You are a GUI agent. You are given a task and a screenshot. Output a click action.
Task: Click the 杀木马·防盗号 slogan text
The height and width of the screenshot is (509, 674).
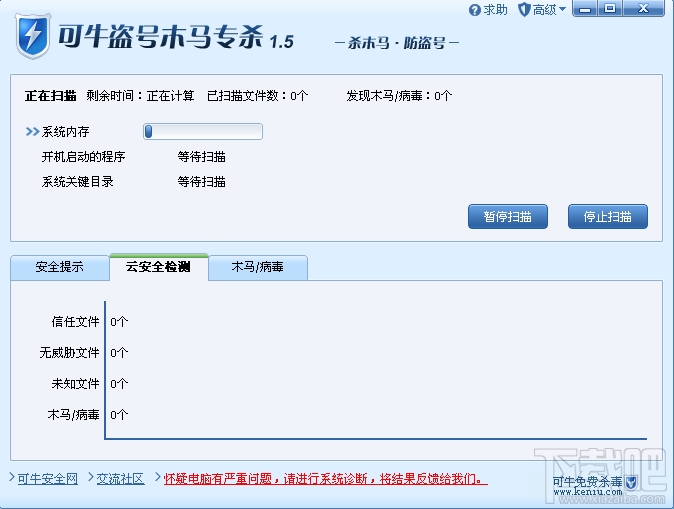click(397, 43)
